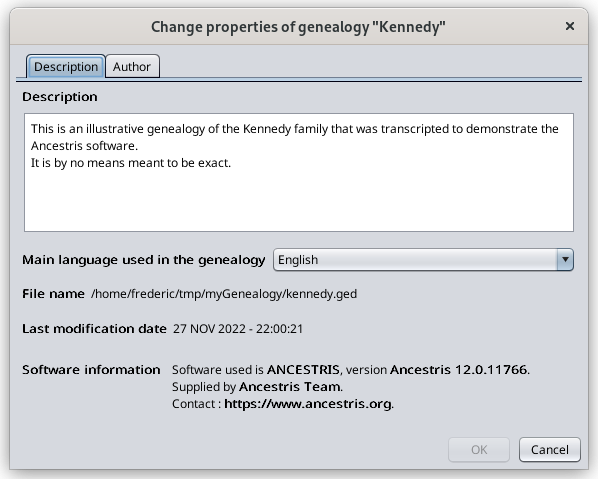The width and height of the screenshot is (598, 479).
Task: Click the English language combo box
Action: tap(423, 260)
